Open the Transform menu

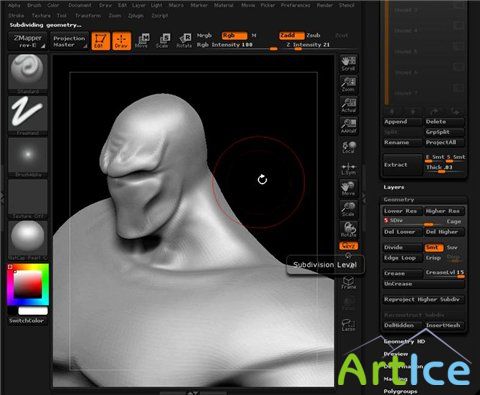point(88,16)
